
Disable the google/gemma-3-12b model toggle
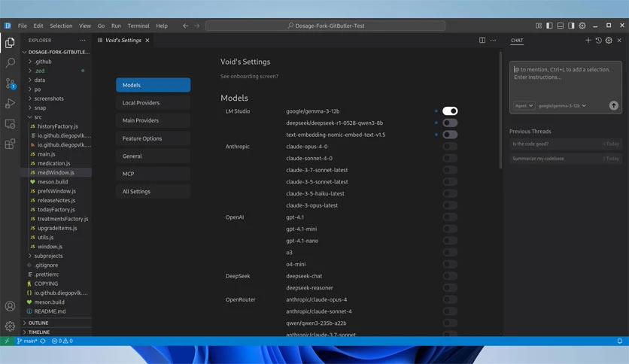point(450,111)
